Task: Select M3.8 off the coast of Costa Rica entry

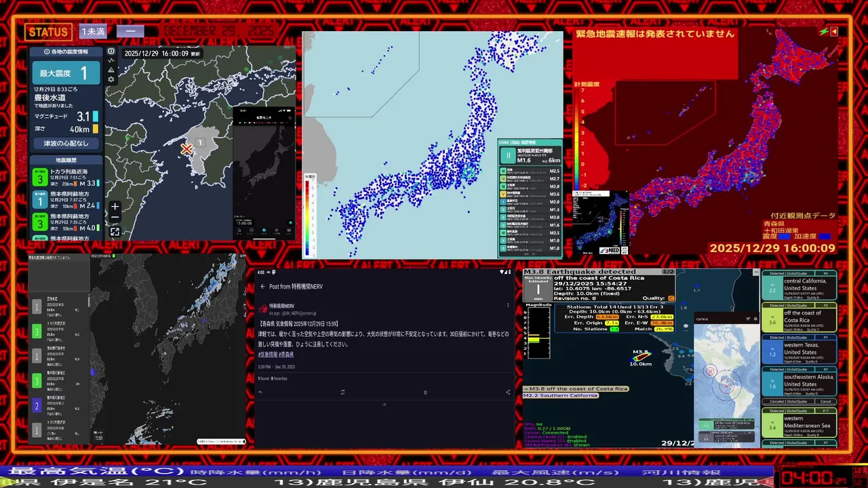Action: point(576,388)
